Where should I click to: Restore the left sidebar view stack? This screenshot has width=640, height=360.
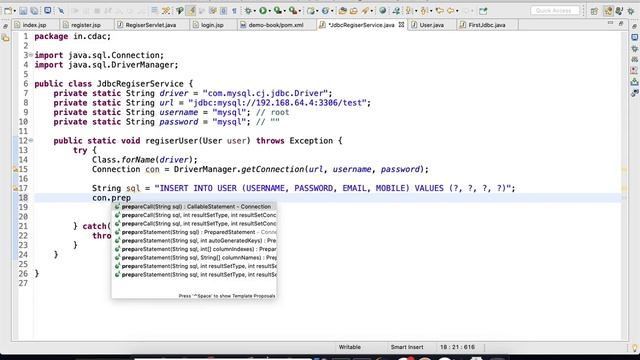[x=5, y=27]
